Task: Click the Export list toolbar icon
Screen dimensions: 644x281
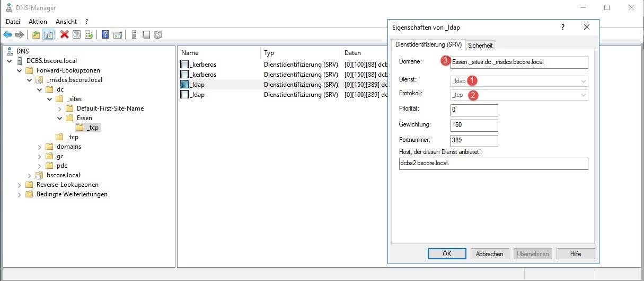Action: 89,35
